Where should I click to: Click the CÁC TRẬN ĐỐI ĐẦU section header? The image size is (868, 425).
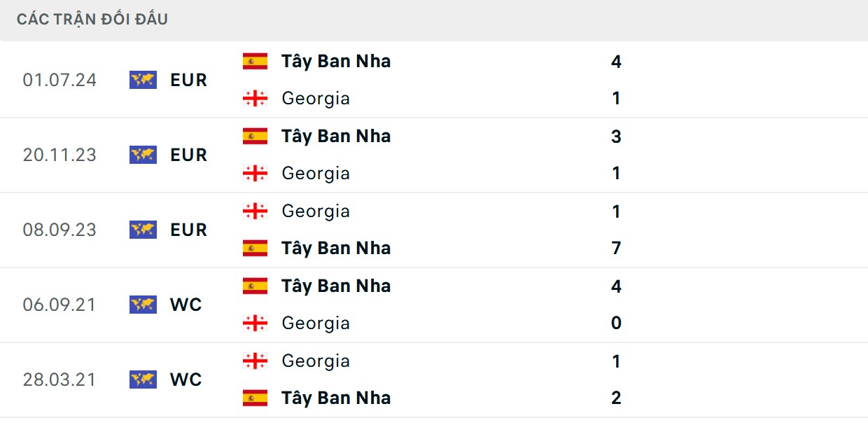tap(91, 19)
